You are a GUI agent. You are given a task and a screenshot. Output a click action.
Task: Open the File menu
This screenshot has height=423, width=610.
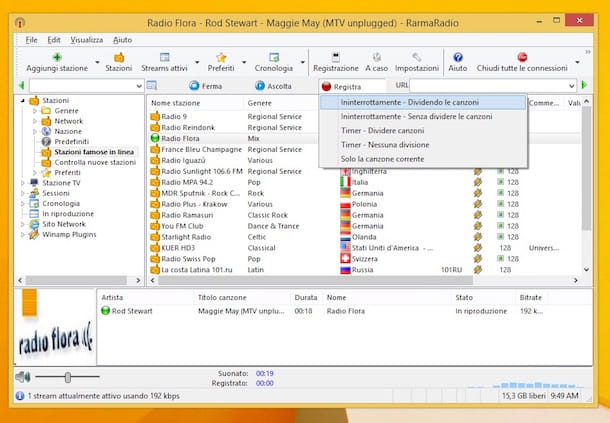point(31,40)
